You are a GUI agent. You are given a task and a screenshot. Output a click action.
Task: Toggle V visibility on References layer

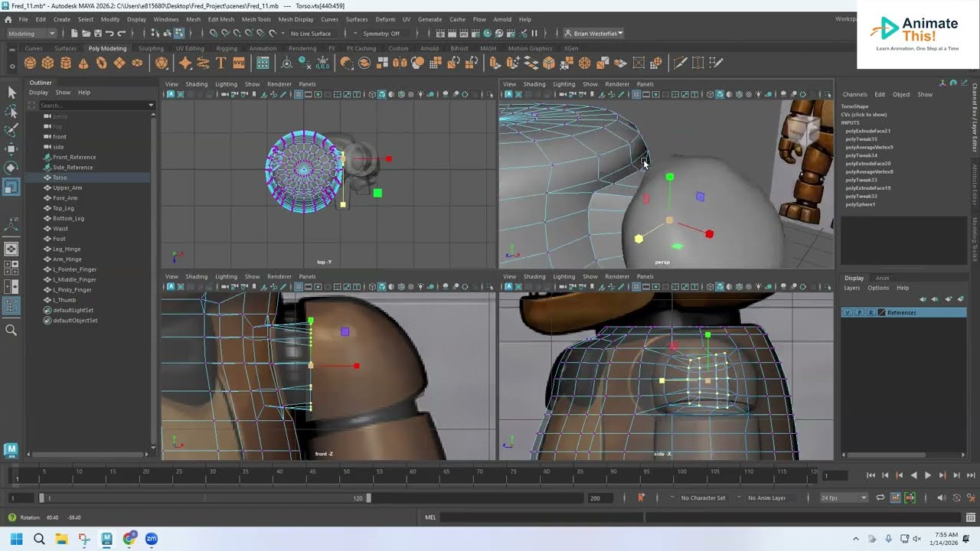(847, 312)
